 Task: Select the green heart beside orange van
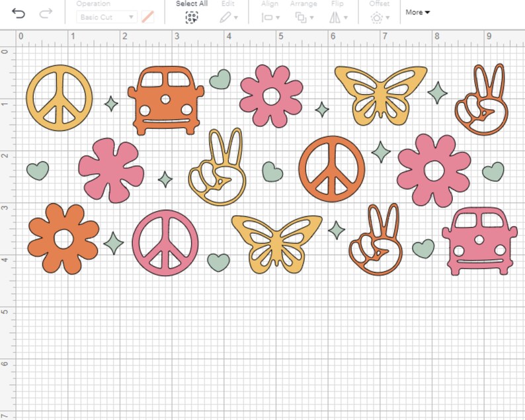coord(220,79)
